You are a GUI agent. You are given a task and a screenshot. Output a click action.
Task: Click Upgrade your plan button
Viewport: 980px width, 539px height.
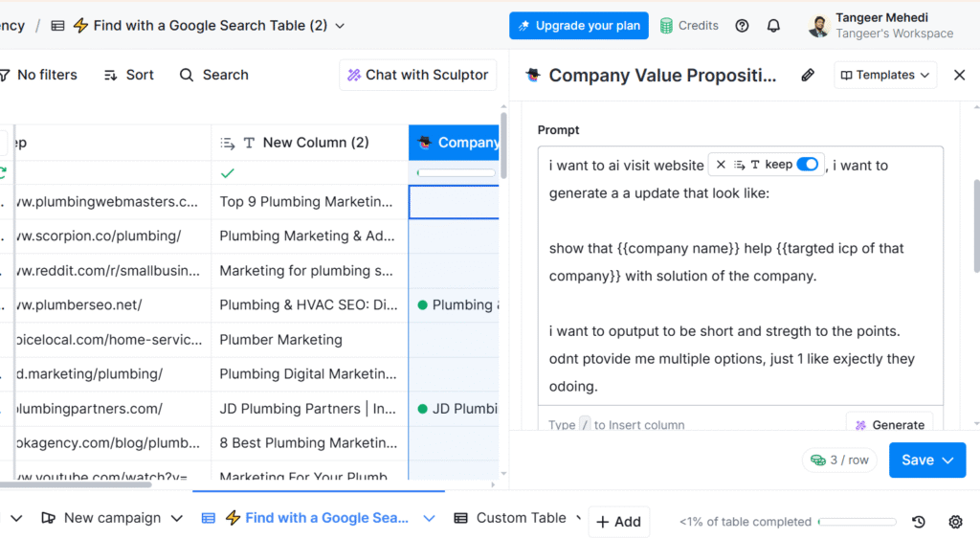tap(578, 26)
